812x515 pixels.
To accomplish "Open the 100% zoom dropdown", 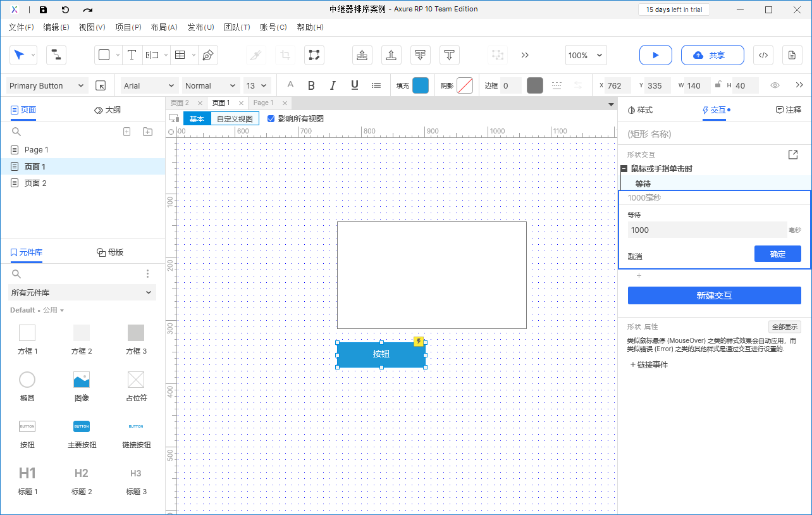I will coord(586,55).
